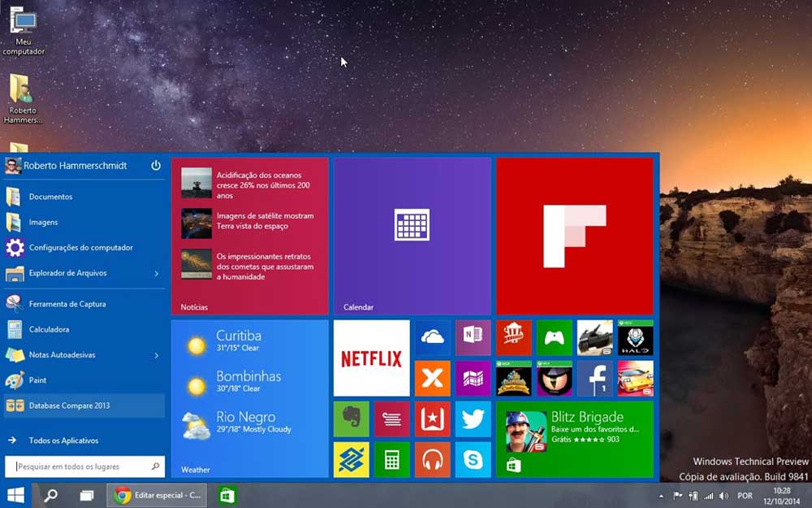
Task: Show hidden tray icons with the up arrow
Action: click(659, 495)
